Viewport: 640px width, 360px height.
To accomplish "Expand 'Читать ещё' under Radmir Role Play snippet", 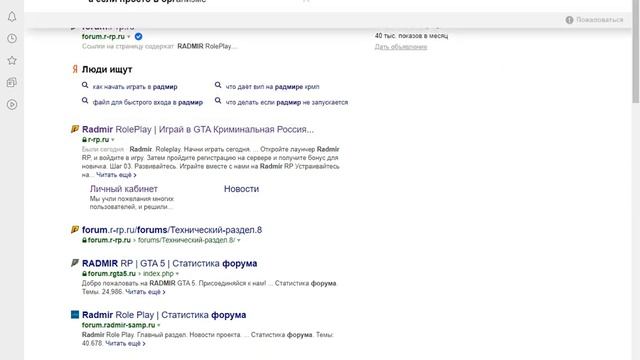I will [125, 344].
